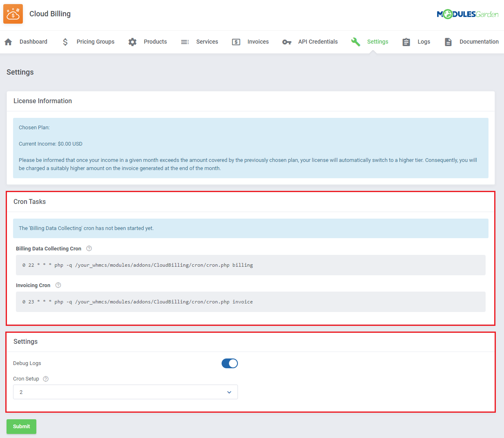
Task: Click the cron not started notice message
Action: pos(86,228)
